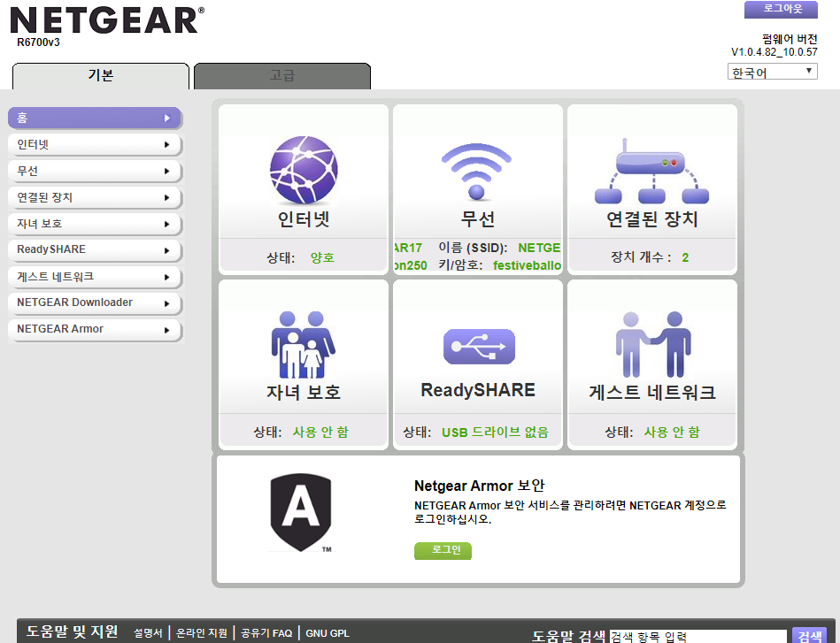Click the firmware version V1.0.4.82_10.0.57
The height and width of the screenshot is (643, 840).
[x=774, y=52]
